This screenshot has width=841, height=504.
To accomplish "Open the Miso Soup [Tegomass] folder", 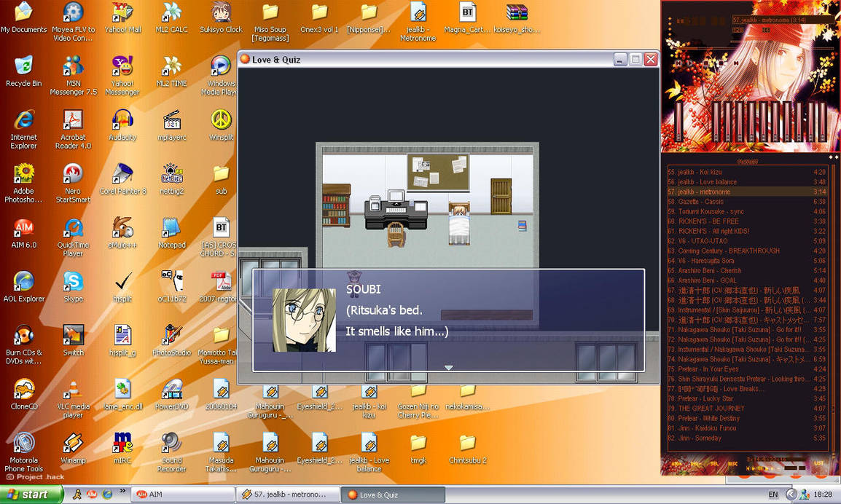I will point(270,21).
